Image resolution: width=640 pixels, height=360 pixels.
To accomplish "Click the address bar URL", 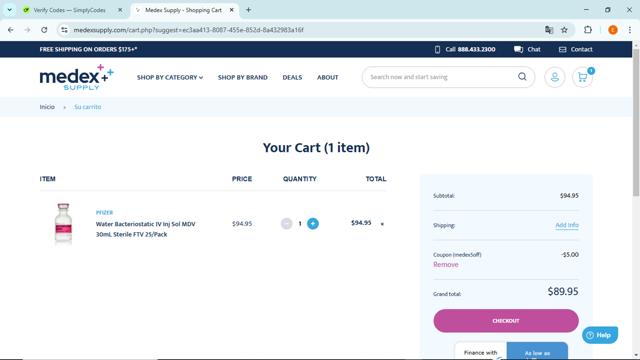I will point(188,30).
